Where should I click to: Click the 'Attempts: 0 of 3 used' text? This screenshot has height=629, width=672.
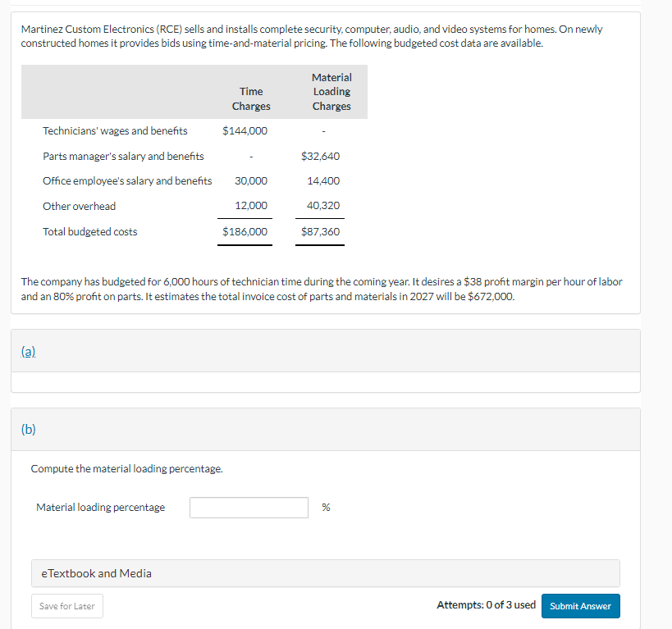486,605
